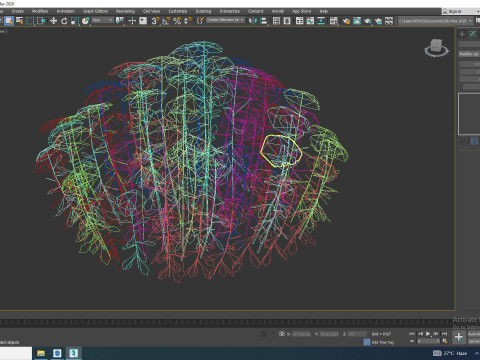This screenshot has width=480, height=360.
Task: Activate the Select and Scale tool
Action: [75, 21]
